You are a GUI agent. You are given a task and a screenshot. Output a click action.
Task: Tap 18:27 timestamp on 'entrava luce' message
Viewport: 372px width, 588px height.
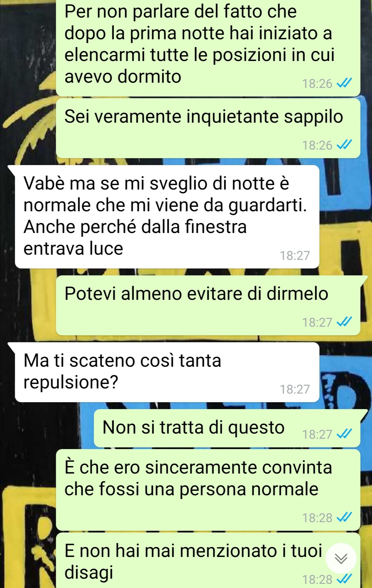pyautogui.click(x=295, y=255)
